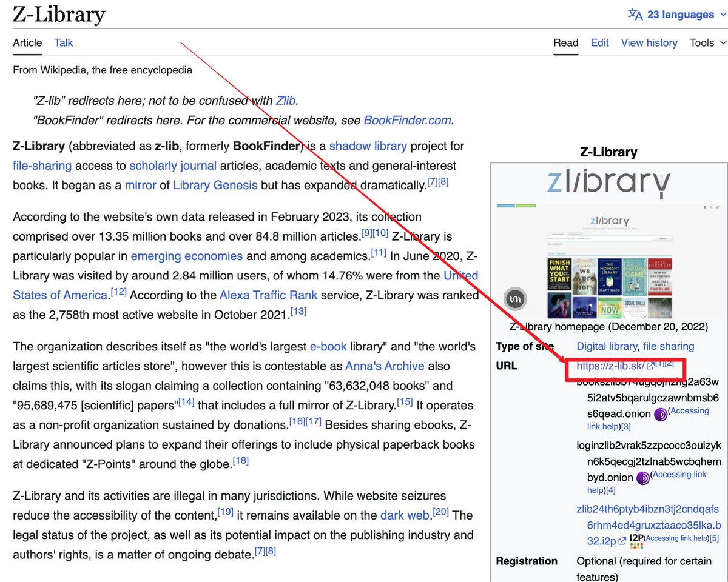The image size is (728, 582).
Task: Open the BookFinder.com link
Action: click(407, 120)
